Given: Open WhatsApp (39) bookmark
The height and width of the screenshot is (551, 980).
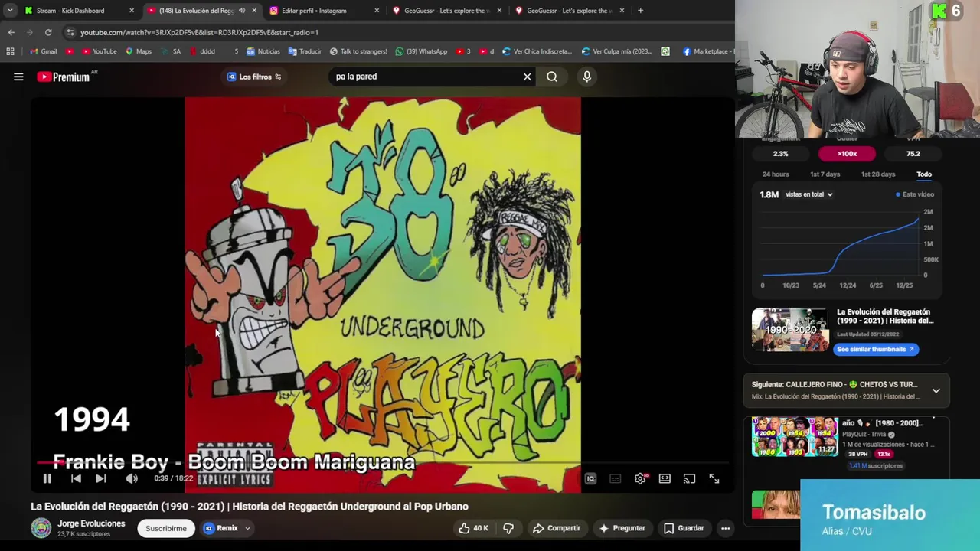Looking at the screenshot, I should pos(421,51).
